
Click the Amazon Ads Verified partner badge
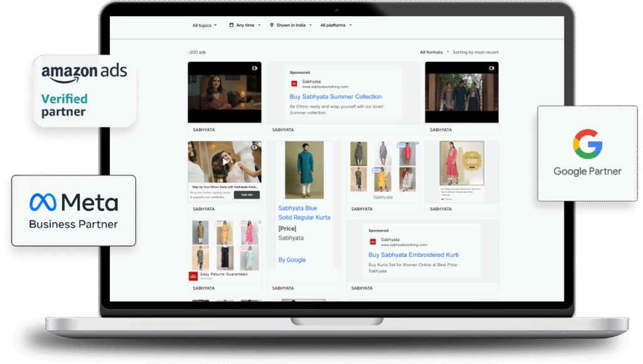pos(84,91)
